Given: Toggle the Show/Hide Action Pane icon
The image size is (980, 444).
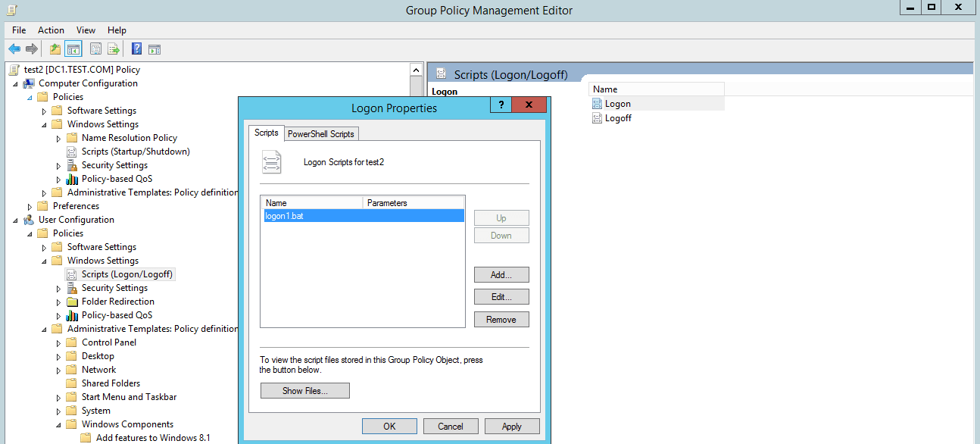Looking at the screenshot, I should (x=154, y=49).
